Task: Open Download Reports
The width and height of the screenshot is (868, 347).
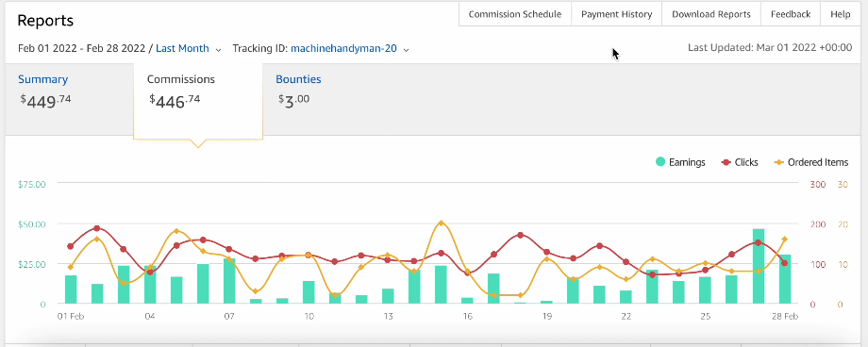Action: click(x=710, y=14)
